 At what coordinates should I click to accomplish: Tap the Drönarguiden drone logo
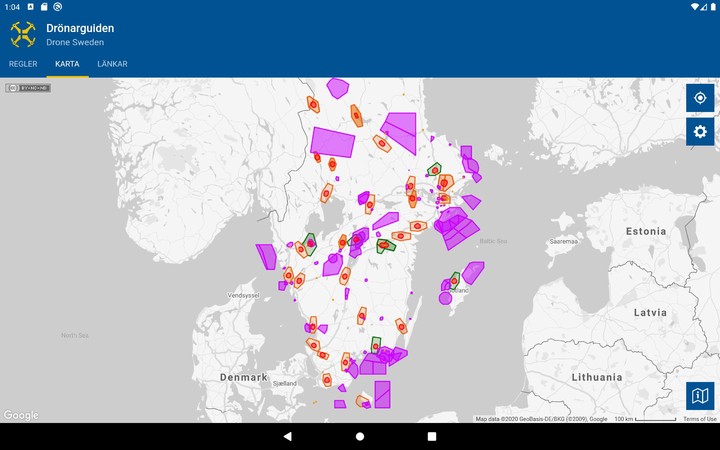[x=23, y=35]
